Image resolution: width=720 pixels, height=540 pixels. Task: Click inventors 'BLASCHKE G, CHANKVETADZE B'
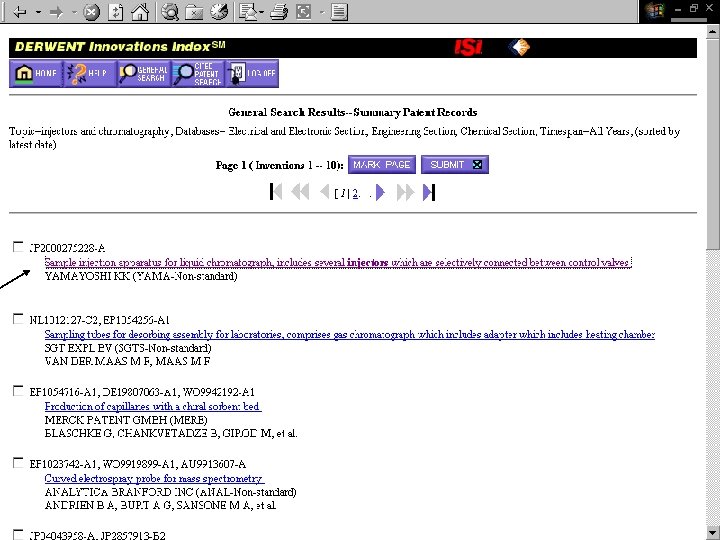[x=132, y=433]
